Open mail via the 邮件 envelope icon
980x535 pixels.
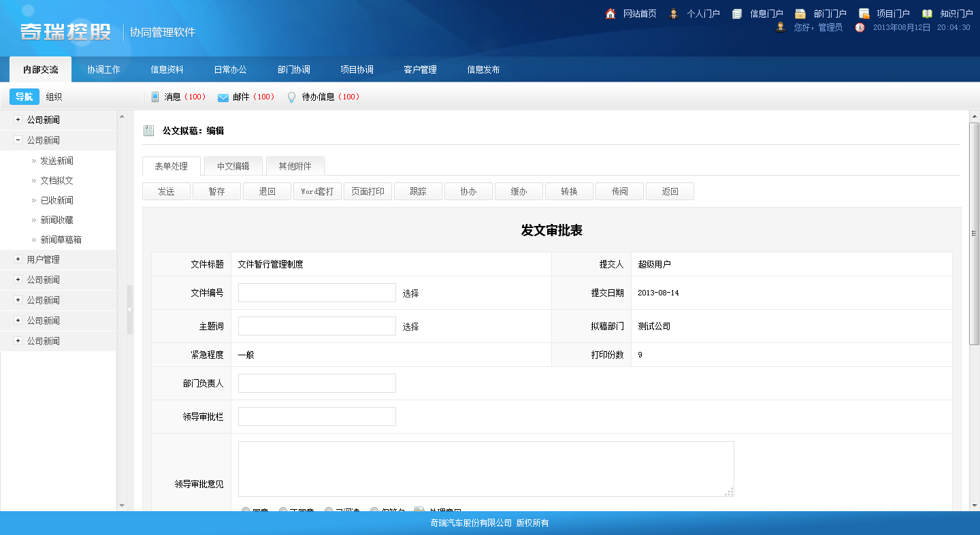223,97
